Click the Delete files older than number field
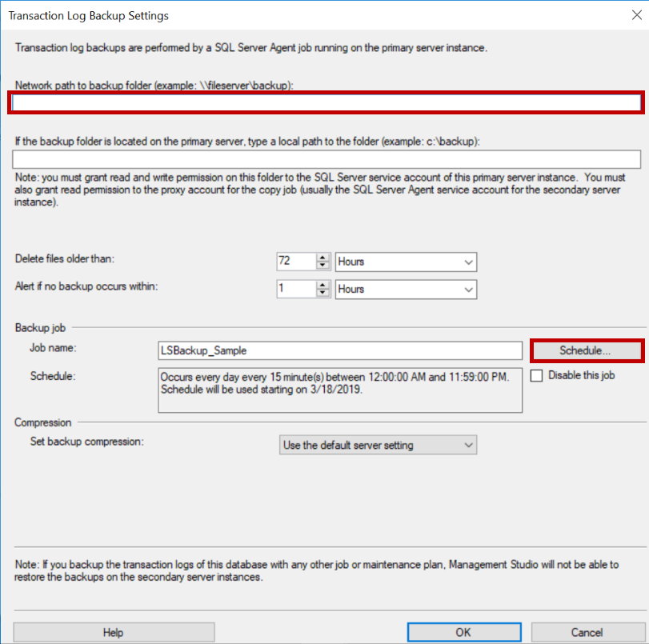This screenshot has height=644, width=649. point(295,262)
